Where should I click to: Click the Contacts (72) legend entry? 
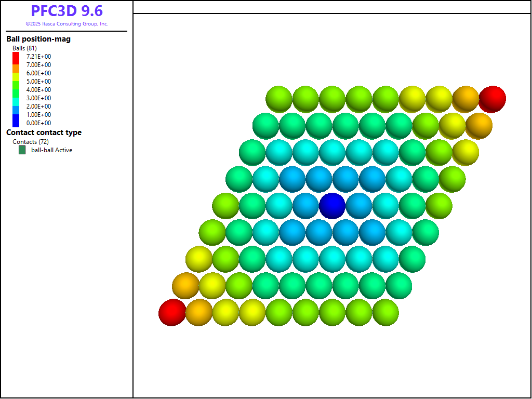[31, 142]
